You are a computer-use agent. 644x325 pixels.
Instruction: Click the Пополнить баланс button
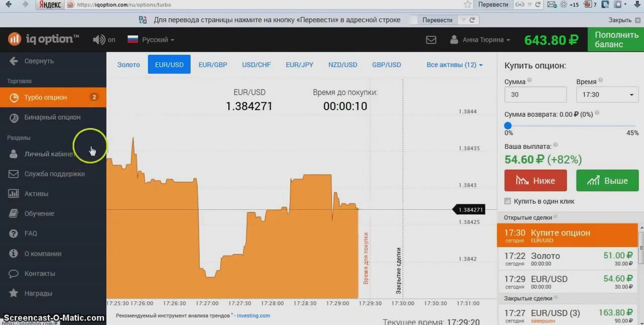(616, 40)
